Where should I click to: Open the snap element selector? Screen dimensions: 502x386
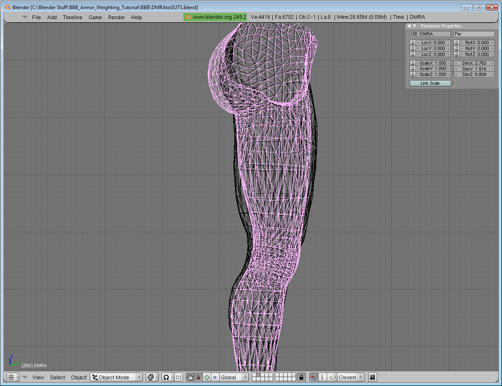[332, 377]
